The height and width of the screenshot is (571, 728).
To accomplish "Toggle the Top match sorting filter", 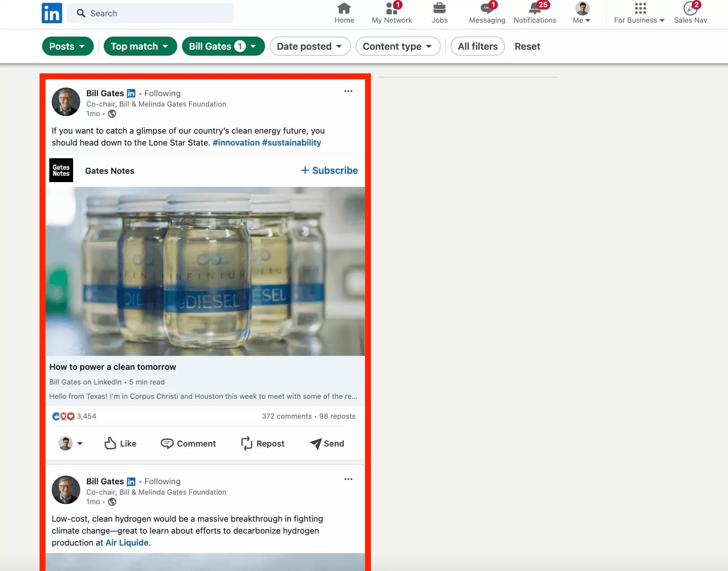I will 140,46.
